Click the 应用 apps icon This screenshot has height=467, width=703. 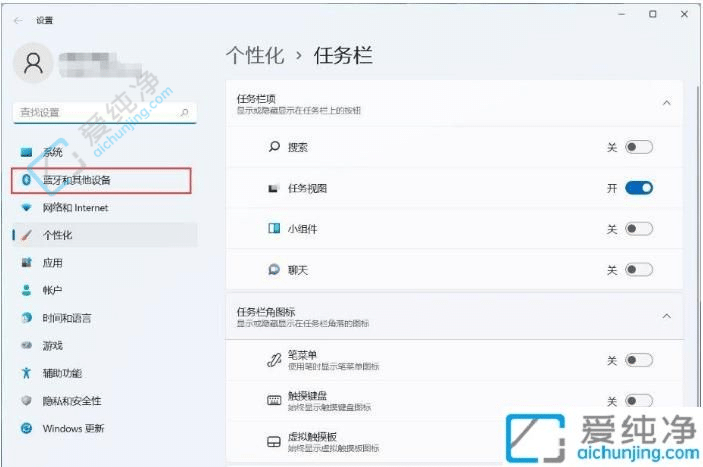point(26,263)
